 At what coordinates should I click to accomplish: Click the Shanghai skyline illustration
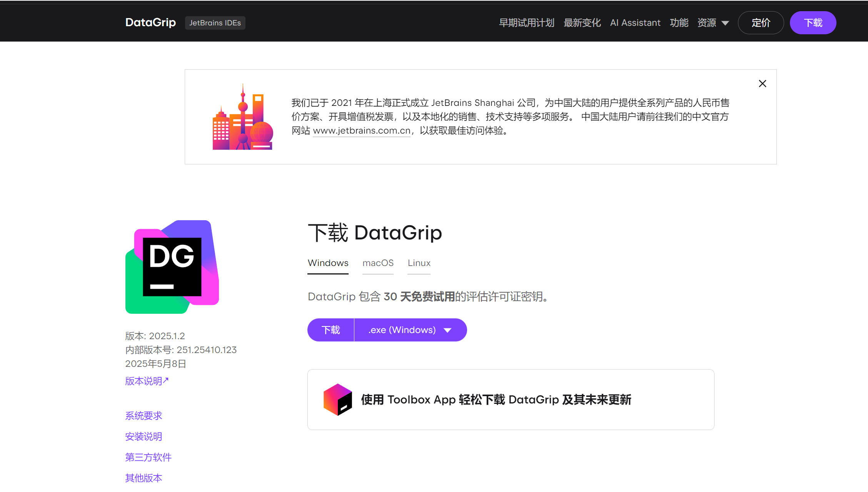click(x=243, y=118)
